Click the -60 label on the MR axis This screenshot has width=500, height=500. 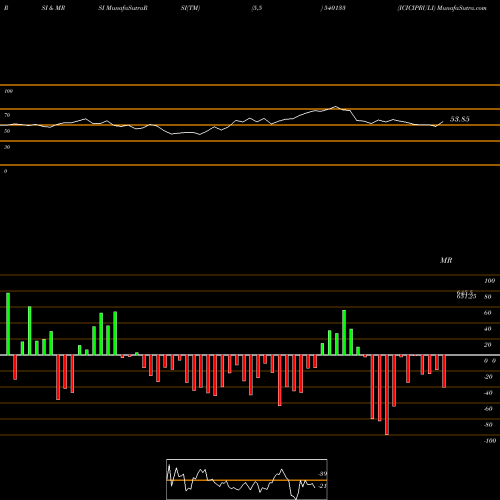click(x=488, y=409)
